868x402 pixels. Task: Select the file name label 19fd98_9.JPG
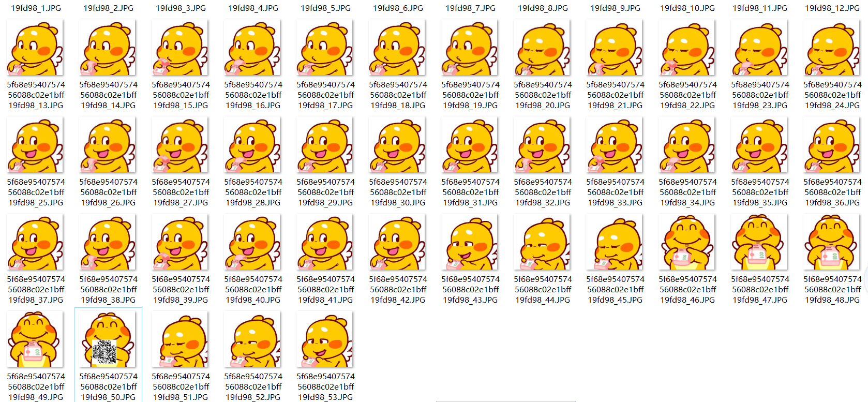[x=616, y=8]
